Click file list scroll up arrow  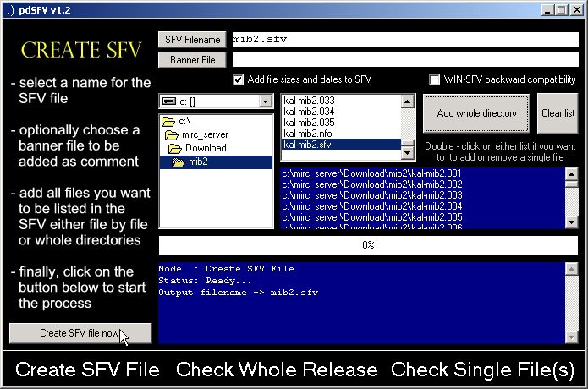[x=407, y=101]
